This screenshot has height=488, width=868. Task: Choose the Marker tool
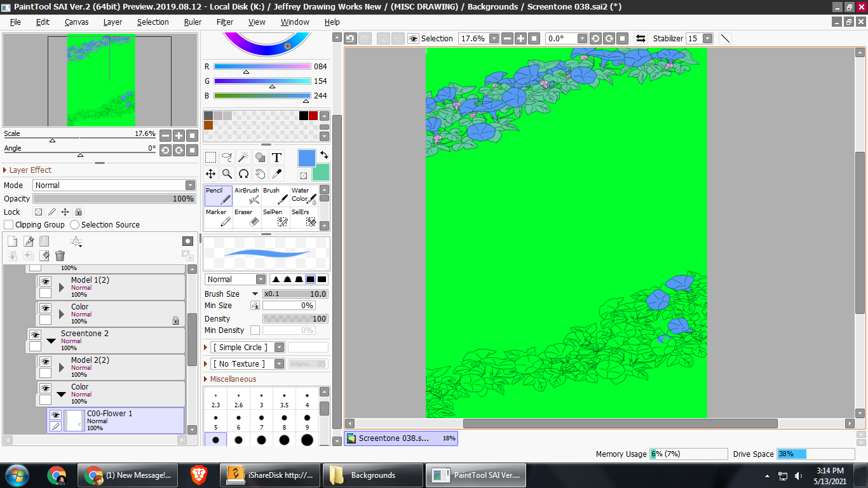coord(219,217)
